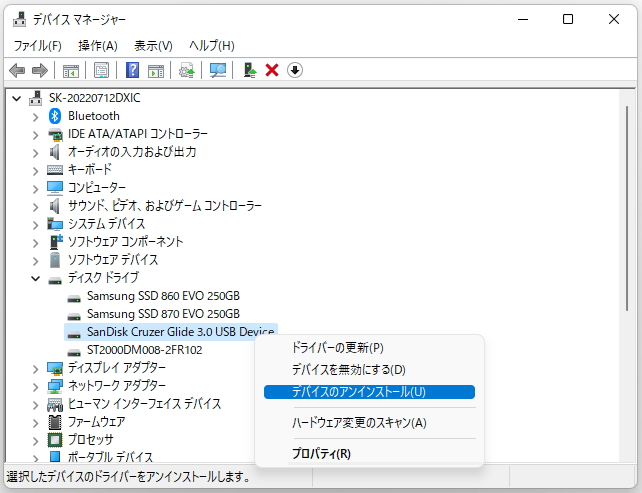Viewport: 642px width, 493px height.
Task: Maximize the デバイス マネージャー window
Action: (x=567, y=19)
